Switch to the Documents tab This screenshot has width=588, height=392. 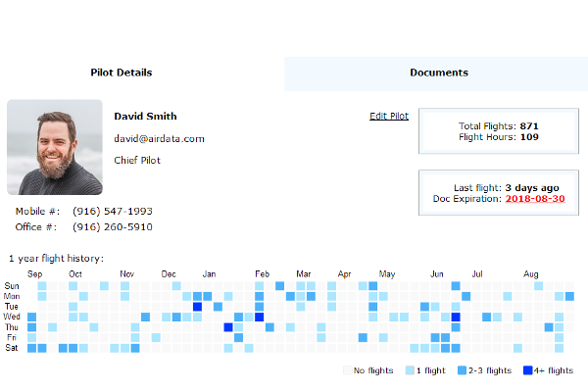pos(436,73)
